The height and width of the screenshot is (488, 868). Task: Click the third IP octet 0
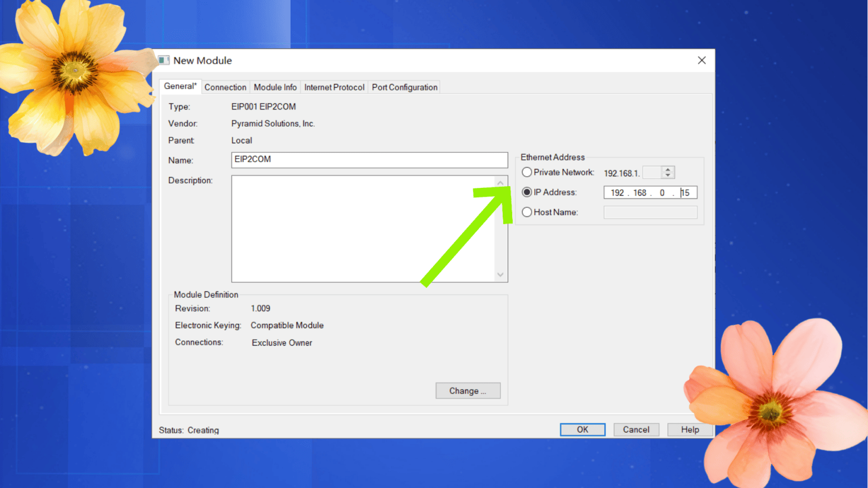coord(662,193)
